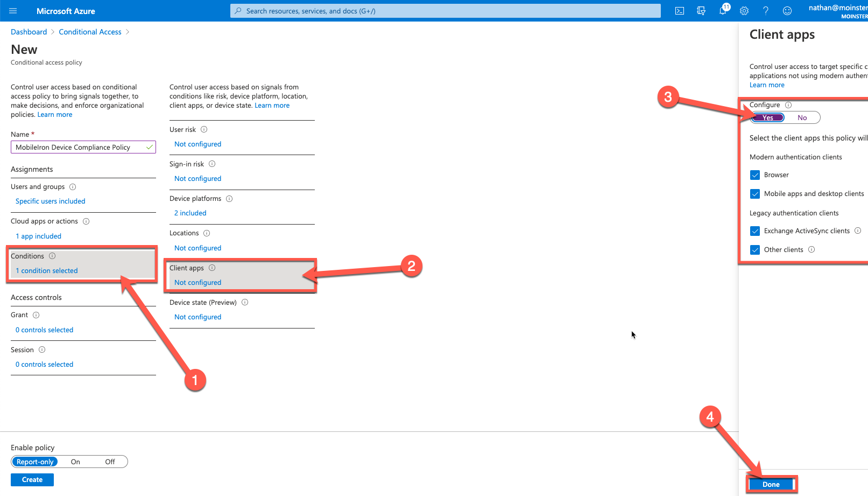
Task: Click the Done button to save client apps
Action: click(772, 484)
